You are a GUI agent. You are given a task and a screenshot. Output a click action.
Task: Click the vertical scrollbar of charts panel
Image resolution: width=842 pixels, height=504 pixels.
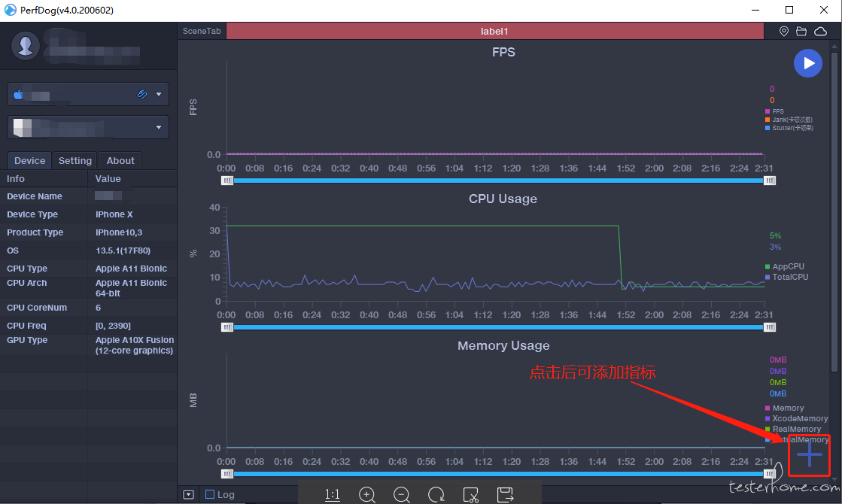tap(834, 212)
